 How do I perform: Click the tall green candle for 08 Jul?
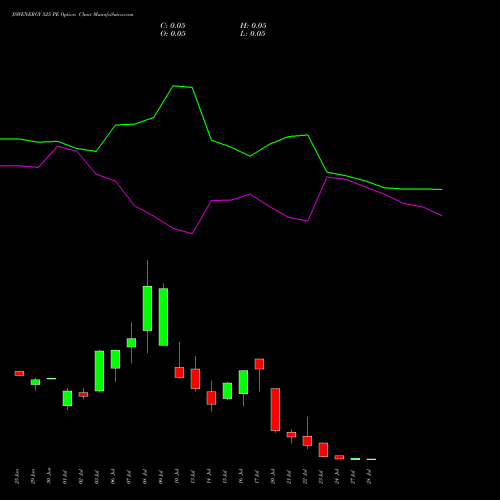[147, 308]
